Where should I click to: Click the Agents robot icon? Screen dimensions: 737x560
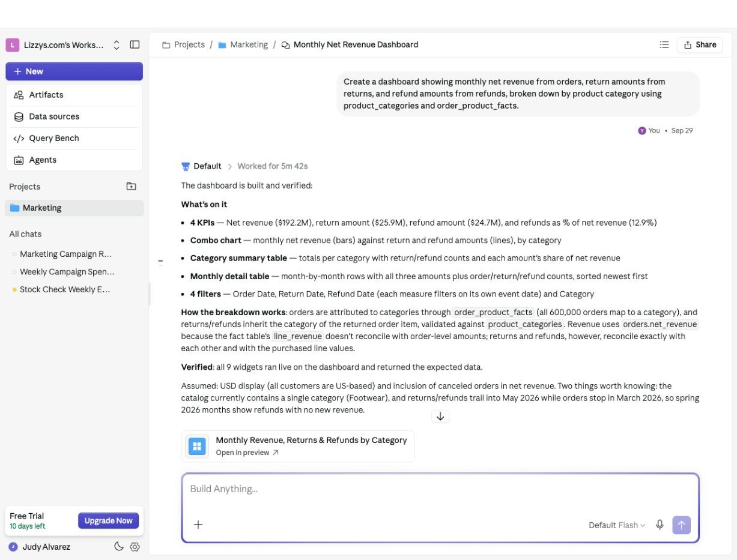[x=19, y=160]
